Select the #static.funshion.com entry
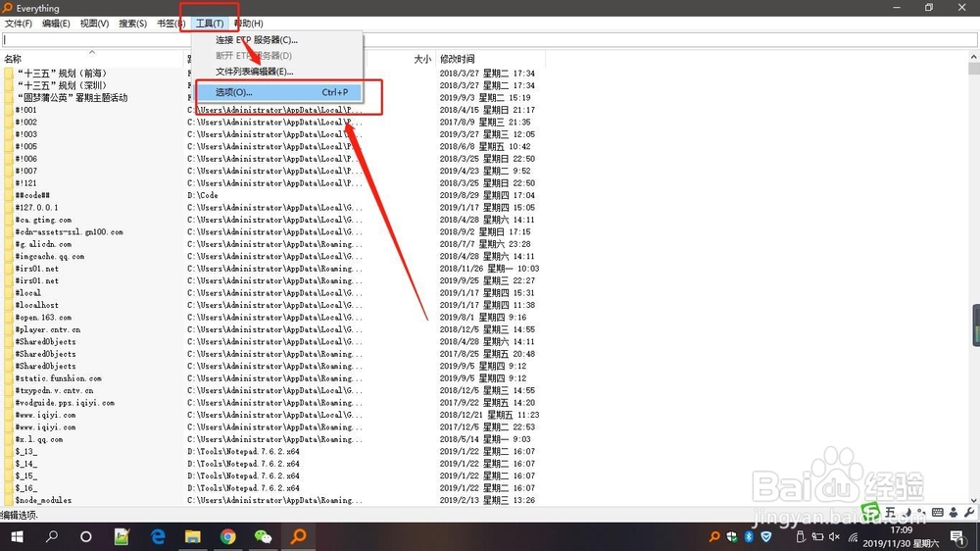 point(59,377)
